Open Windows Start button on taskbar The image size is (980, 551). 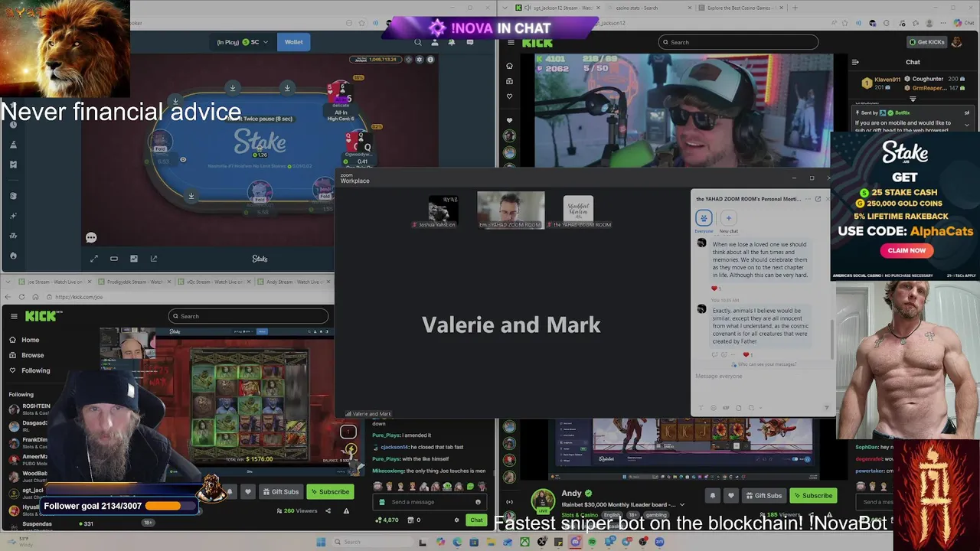point(321,542)
